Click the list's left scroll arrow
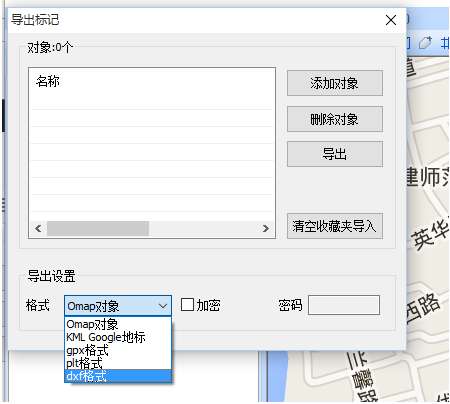The image size is (450, 404). (x=38, y=228)
